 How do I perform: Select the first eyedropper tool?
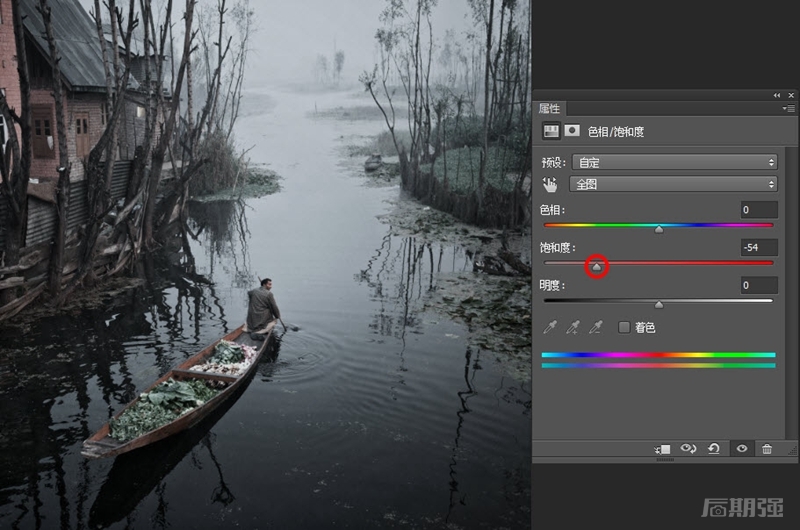(x=549, y=327)
